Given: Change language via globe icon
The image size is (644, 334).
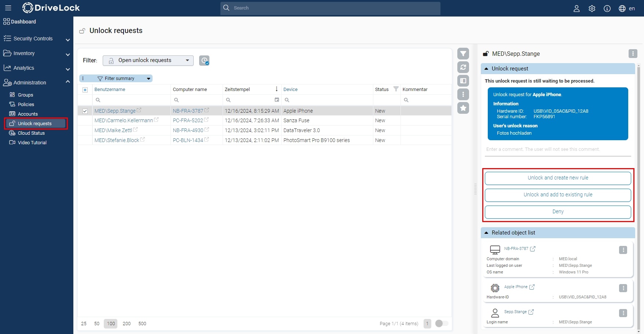Looking at the screenshot, I should [622, 8].
